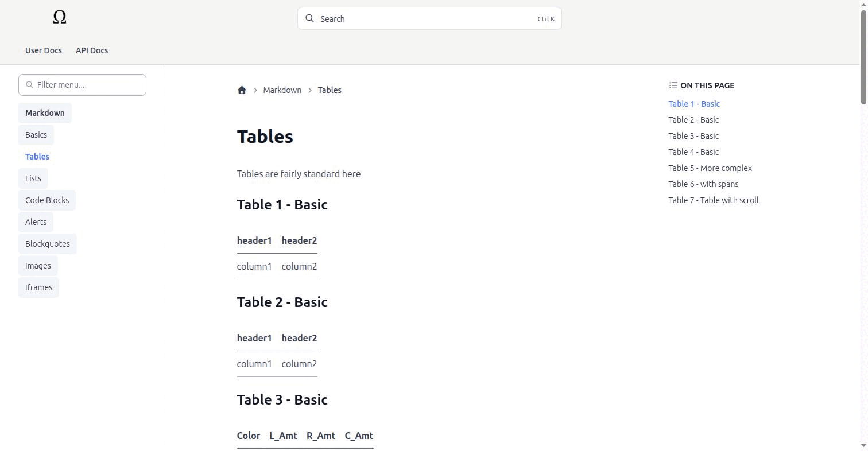868x451 pixels.
Task: Click column2 cell in Table 2
Action: tap(299, 364)
